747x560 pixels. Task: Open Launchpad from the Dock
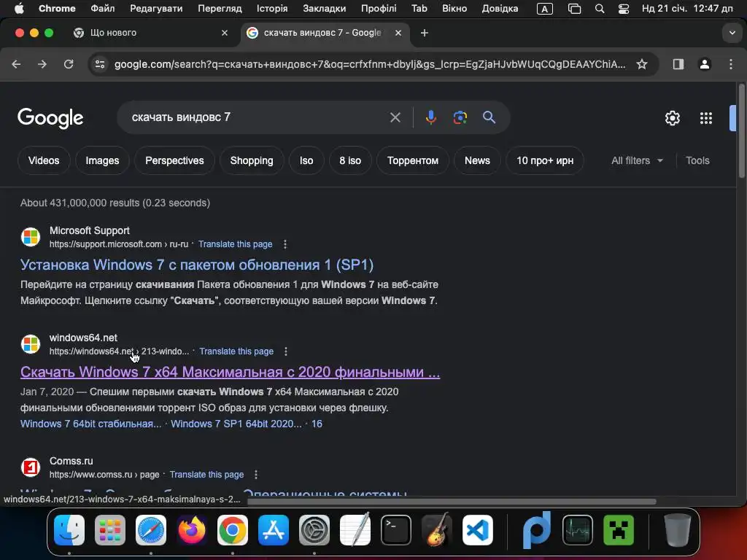tap(110, 530)
